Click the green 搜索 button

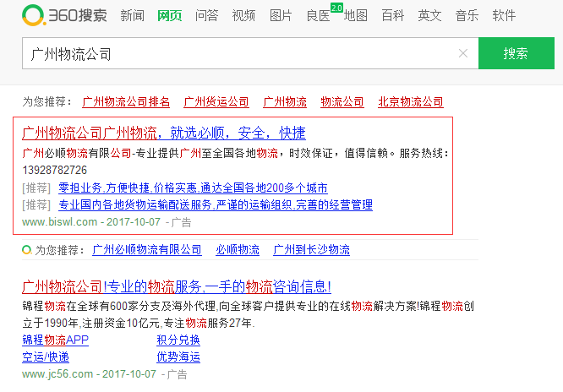click(516, 53)
